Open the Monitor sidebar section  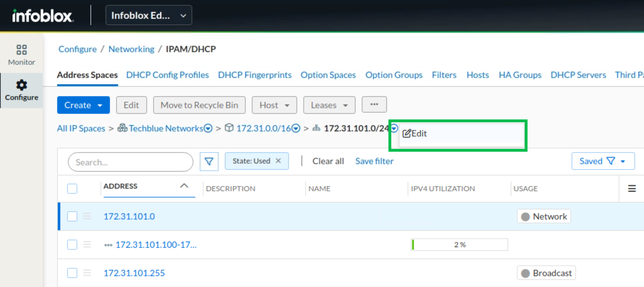pyautogui.click(x=21, y=55)
